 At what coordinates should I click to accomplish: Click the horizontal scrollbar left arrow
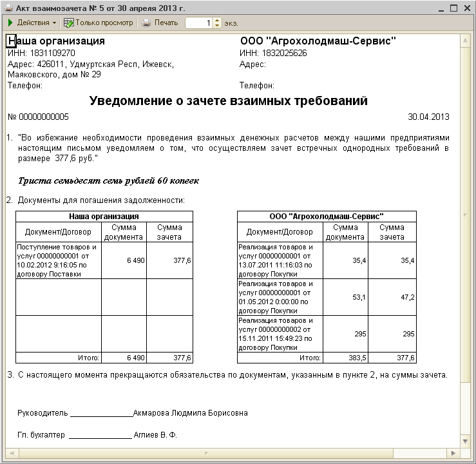coord(12,453)
